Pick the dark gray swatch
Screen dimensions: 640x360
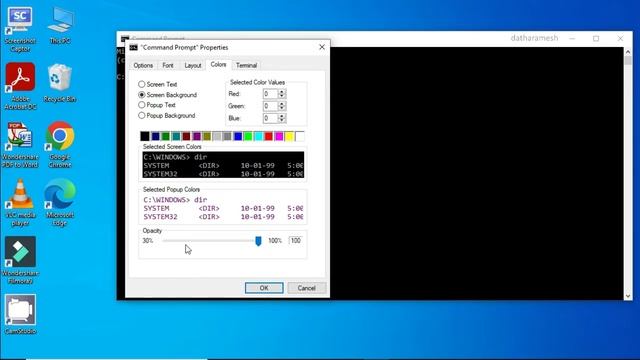tap(227, 136)
